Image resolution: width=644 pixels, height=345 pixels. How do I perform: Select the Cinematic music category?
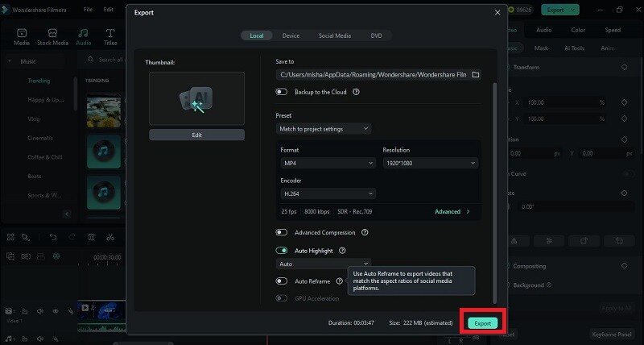point(40,138)
